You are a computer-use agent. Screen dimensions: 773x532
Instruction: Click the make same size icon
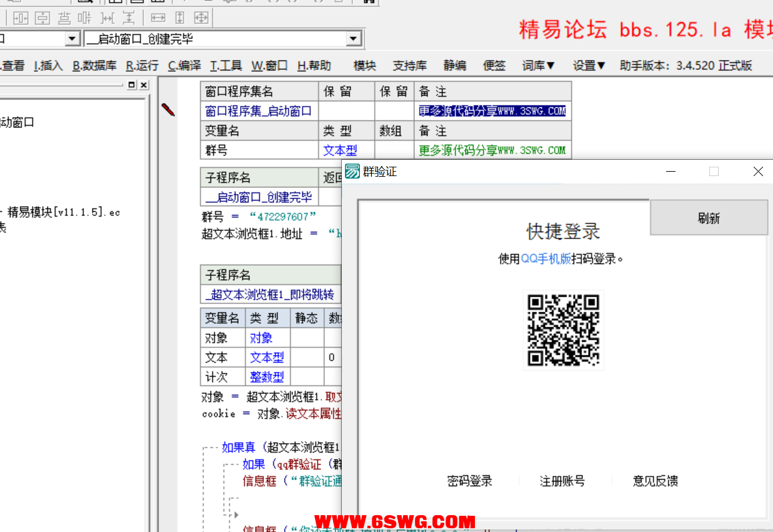click(x=201, y=18)
